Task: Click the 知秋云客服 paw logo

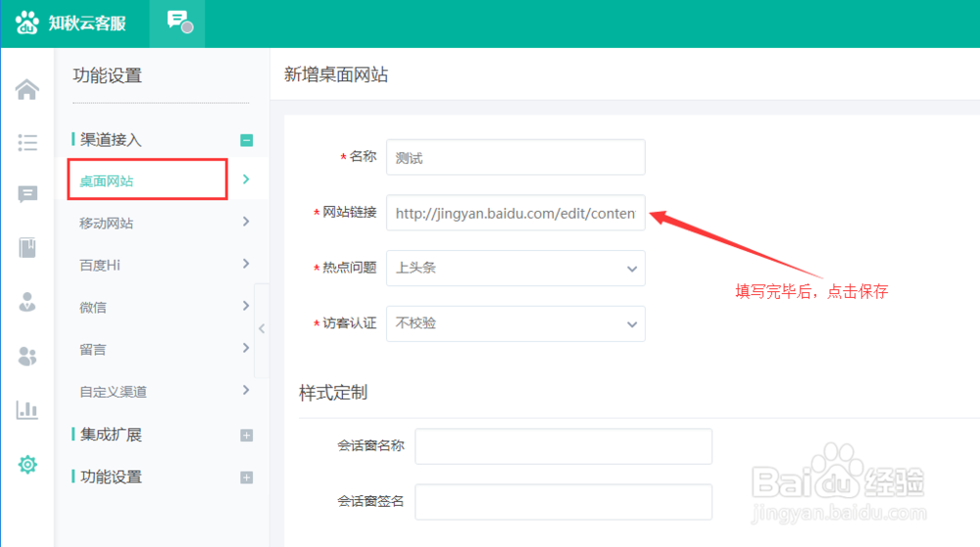Action: pyautogui.click(x=26, y=23)
